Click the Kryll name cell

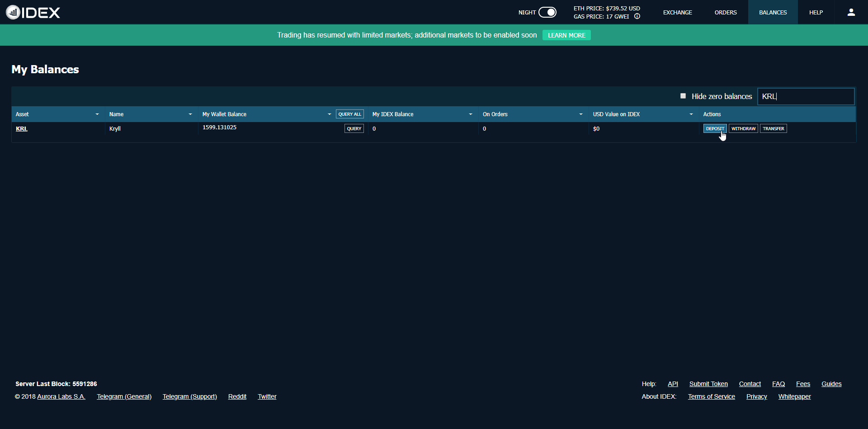[x=115, y=129]
